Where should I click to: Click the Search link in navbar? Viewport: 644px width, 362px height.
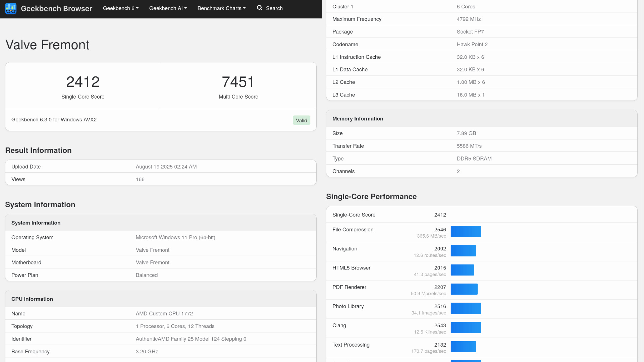(x=274, y=8)
